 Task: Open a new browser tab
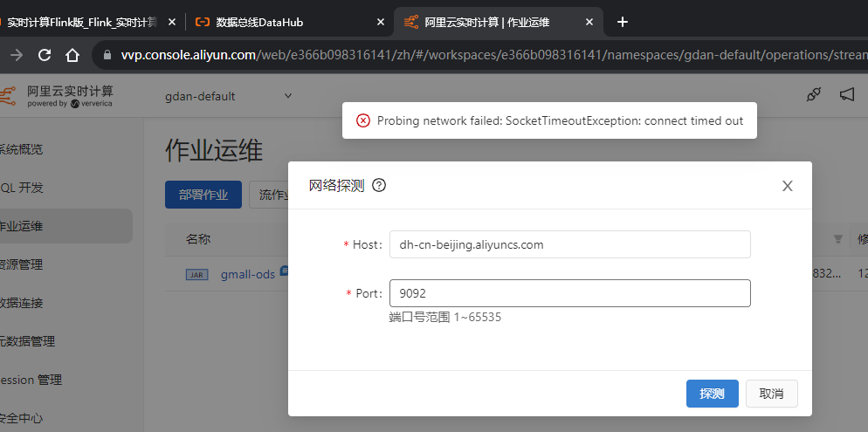coord(623,22)
